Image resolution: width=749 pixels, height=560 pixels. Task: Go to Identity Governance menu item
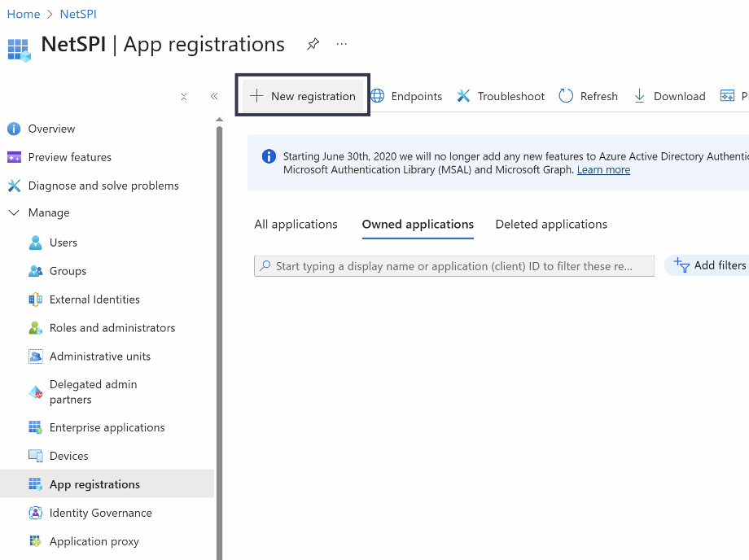(107, 513)
